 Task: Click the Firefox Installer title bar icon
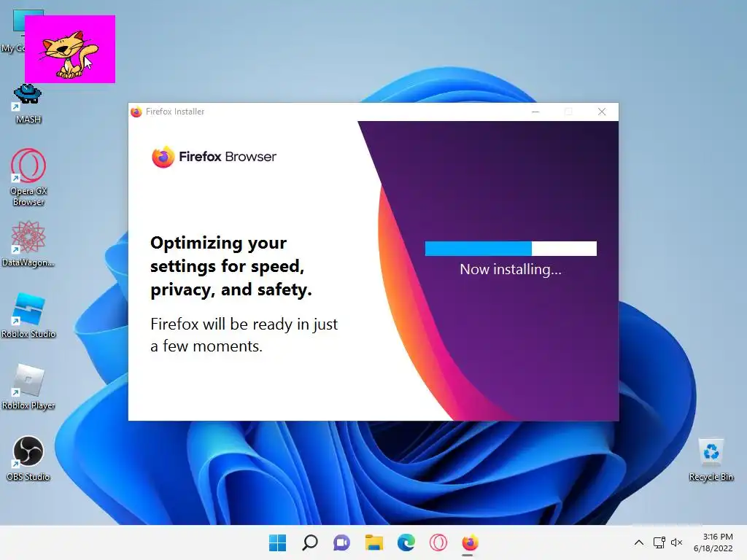(x=136, y=112)
